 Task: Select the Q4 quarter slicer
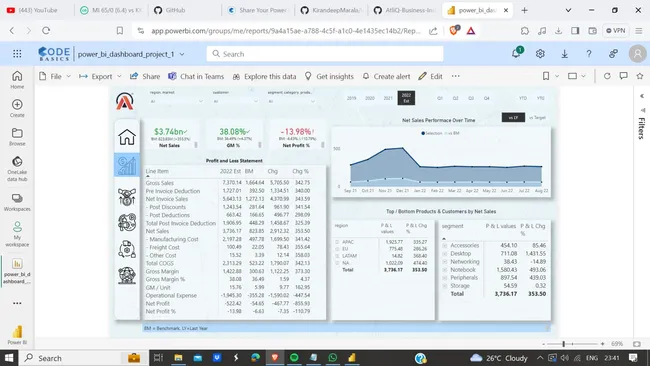click(x=486, y=98)
